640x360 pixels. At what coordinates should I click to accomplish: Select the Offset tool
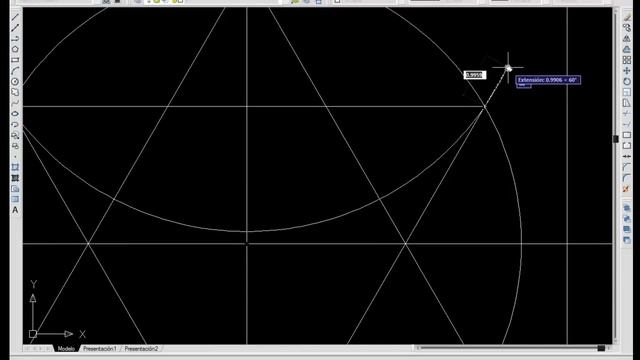tap(627, 49)
